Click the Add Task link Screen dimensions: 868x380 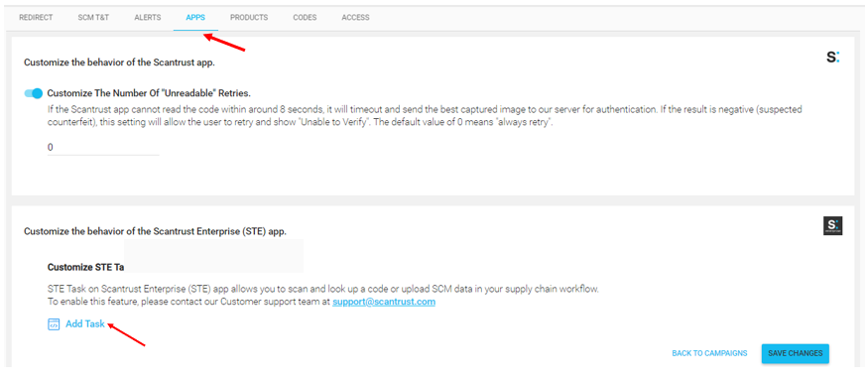click(x=85, y=324)
